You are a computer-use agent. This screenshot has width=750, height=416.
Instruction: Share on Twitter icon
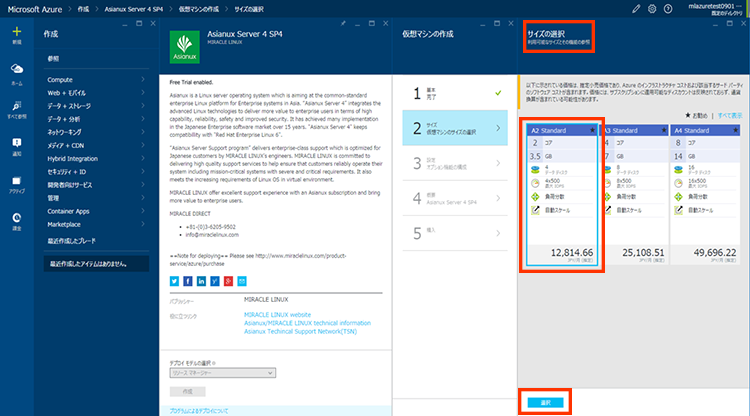[174, 281]
